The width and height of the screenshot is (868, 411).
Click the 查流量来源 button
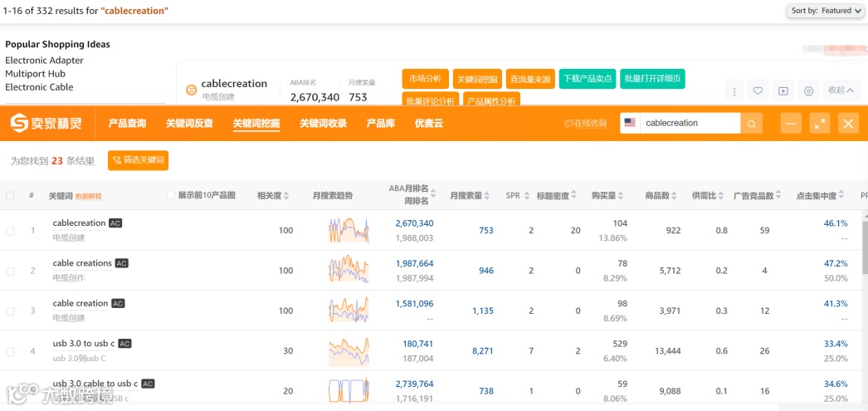point(530,79)
